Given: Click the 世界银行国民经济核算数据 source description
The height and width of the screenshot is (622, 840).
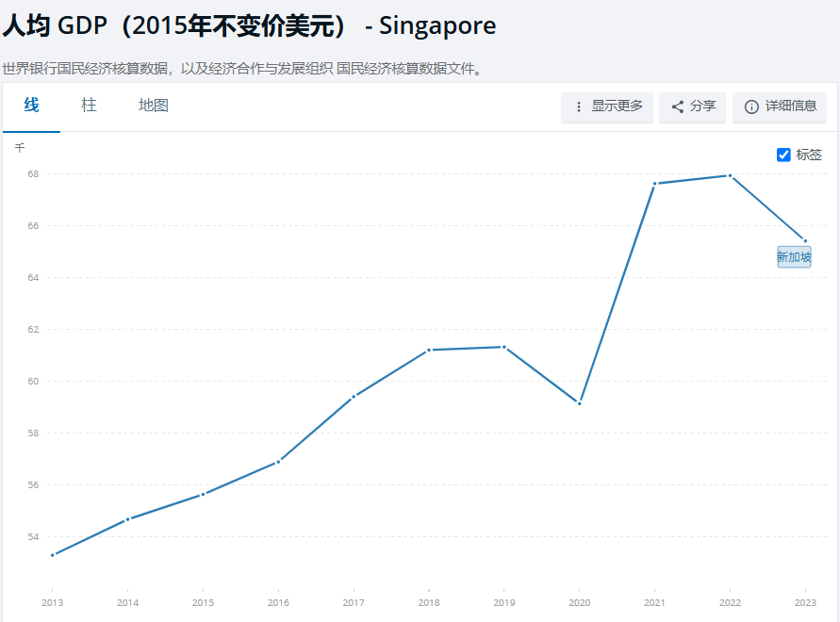Looking at the screenshot, I should pos(243,69).
